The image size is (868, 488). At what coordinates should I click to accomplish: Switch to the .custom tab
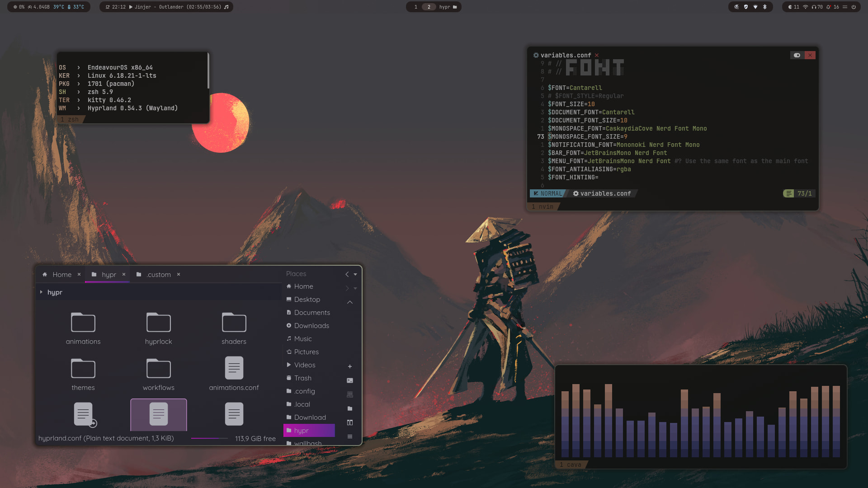coord(158,274)
